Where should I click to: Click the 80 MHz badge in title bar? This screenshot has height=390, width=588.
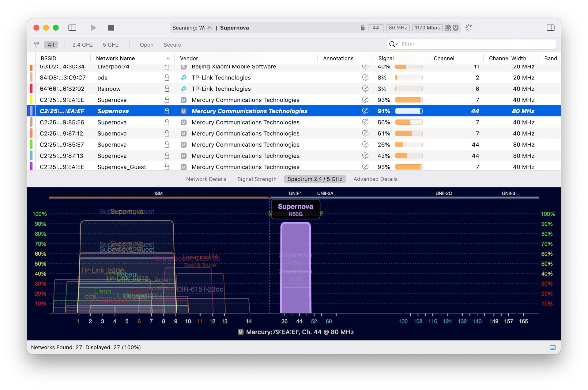(398, 28)
